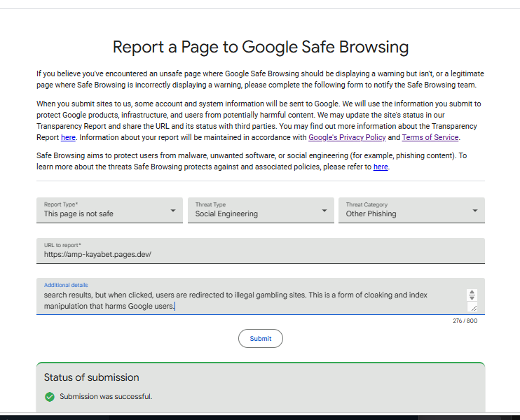Click 'Submission was successful.' text
The height and width of the screenshot is (420, 520).
(x=106, y=396)
